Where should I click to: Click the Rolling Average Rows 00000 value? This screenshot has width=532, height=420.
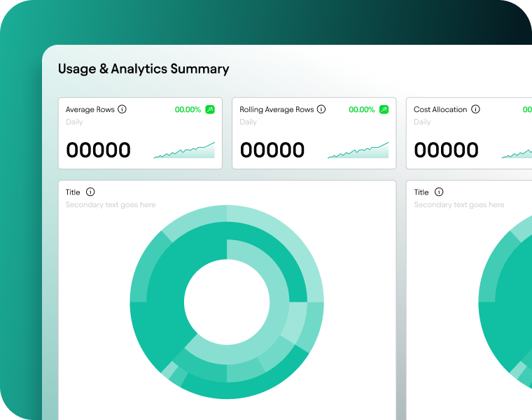pos(272,150)
